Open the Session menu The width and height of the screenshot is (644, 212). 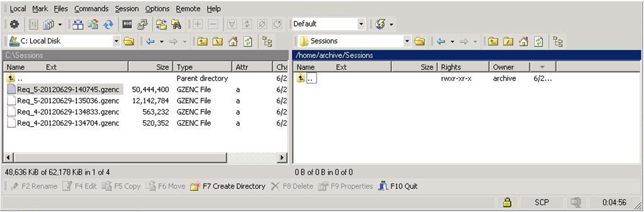[x=127, y=8]
